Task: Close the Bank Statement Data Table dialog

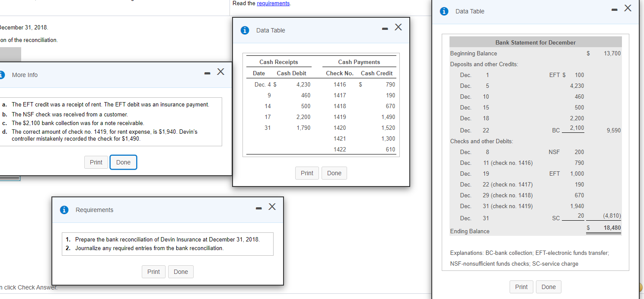Action: [x=628, y=8]
